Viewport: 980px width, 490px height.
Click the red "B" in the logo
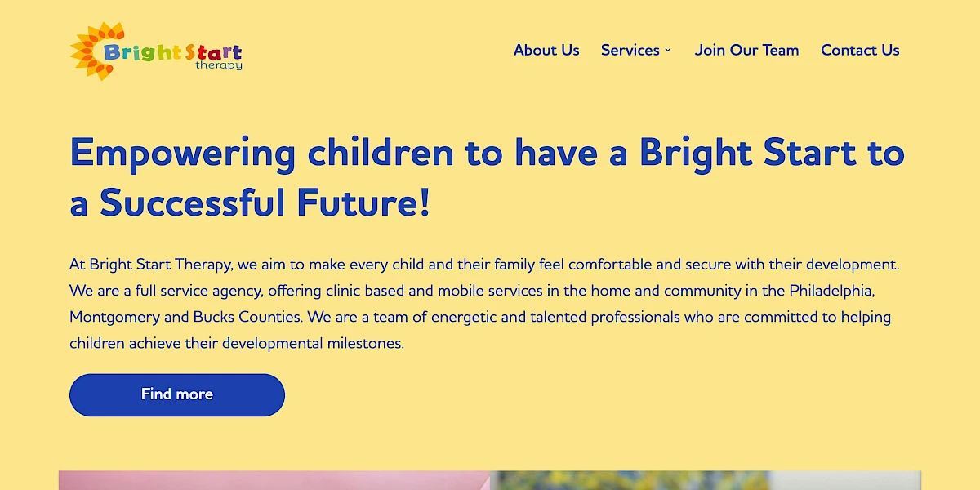click(x=109, y=51)
